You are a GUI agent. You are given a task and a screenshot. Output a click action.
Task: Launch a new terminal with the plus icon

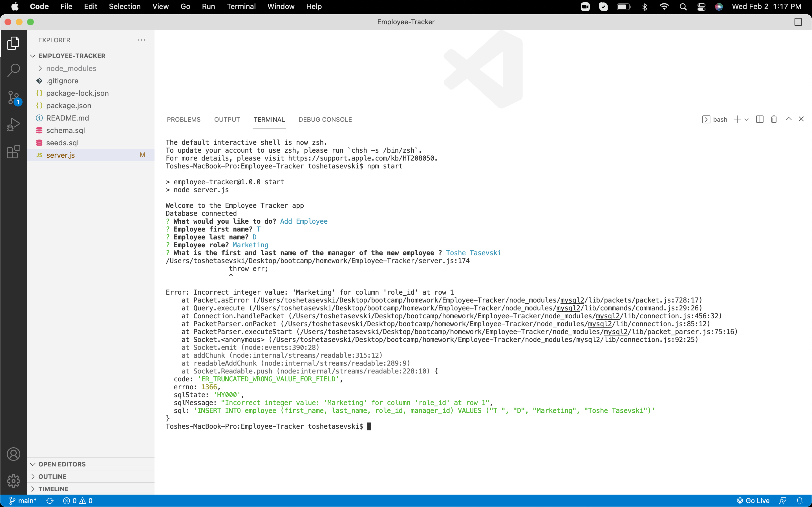(736, 119)
